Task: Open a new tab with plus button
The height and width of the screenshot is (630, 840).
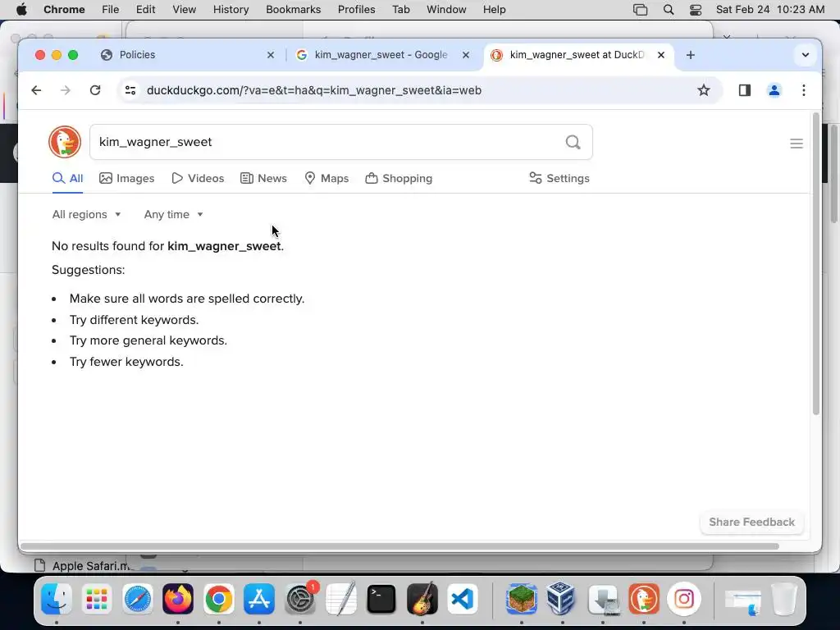Action: [691, 55]
